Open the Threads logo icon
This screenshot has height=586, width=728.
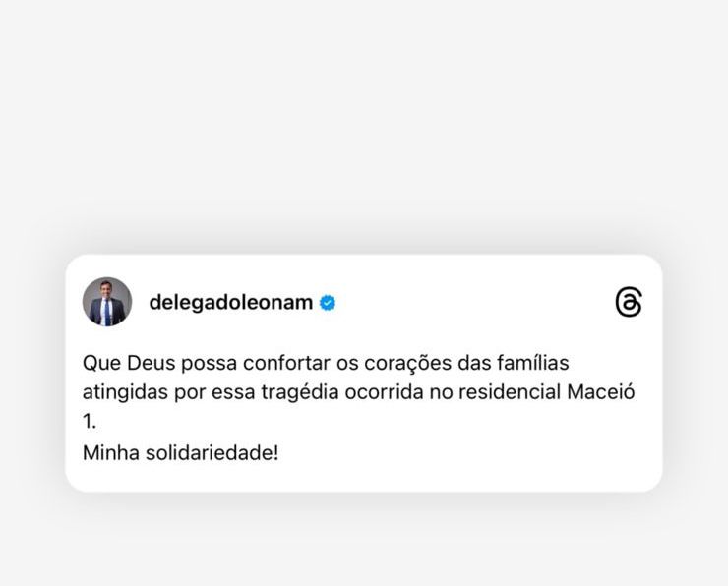click(x=629, y=302)
